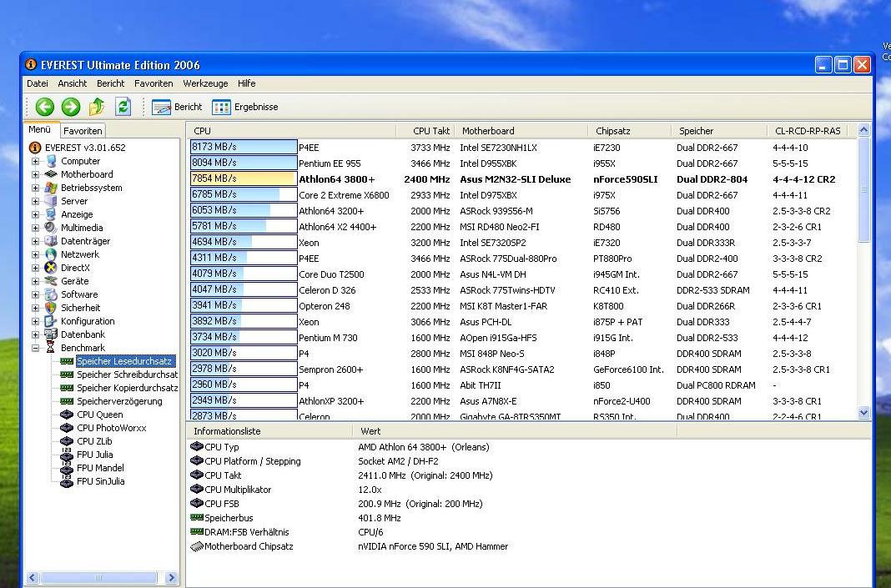Click sidebar horizontal scroll right arrow

point(171,578)
